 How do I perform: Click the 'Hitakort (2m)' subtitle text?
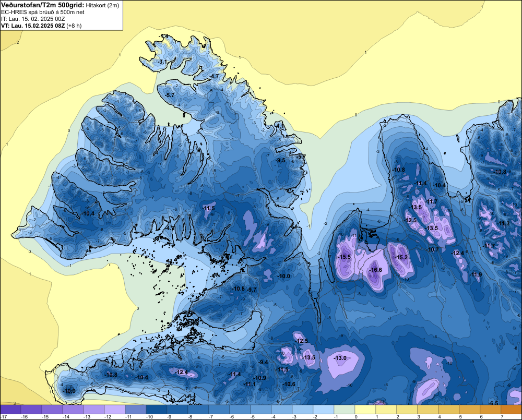(102, 5)
